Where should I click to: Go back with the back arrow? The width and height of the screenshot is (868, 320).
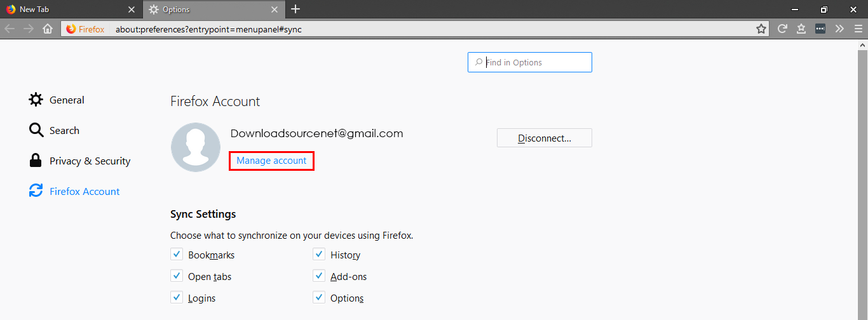(x=10, y=29)
